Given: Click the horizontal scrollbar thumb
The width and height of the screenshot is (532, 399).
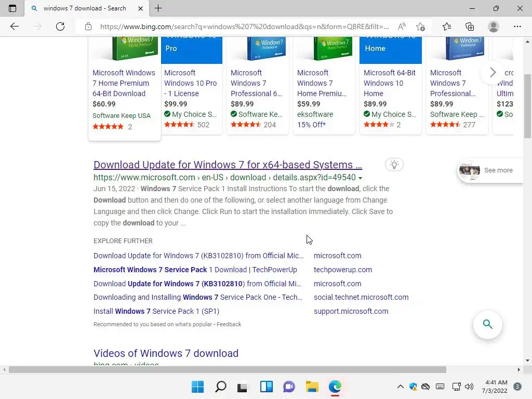Looking at the screenshot, I should [x=228, y=369].
